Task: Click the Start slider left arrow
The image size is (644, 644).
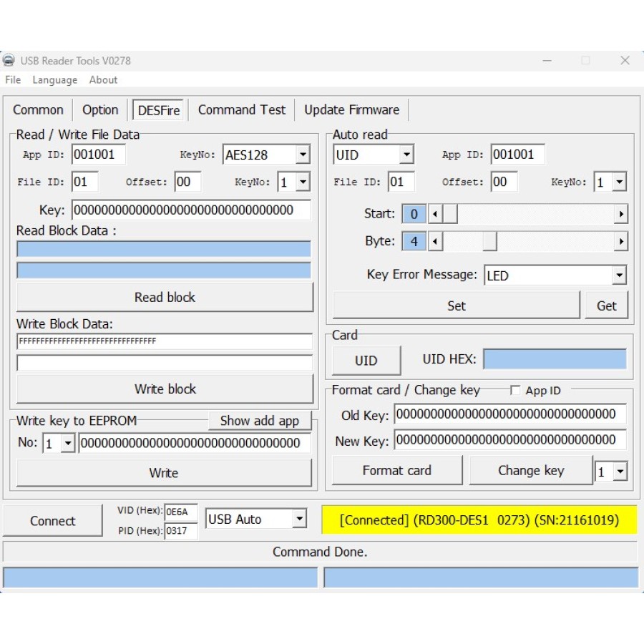Action: 435,214
